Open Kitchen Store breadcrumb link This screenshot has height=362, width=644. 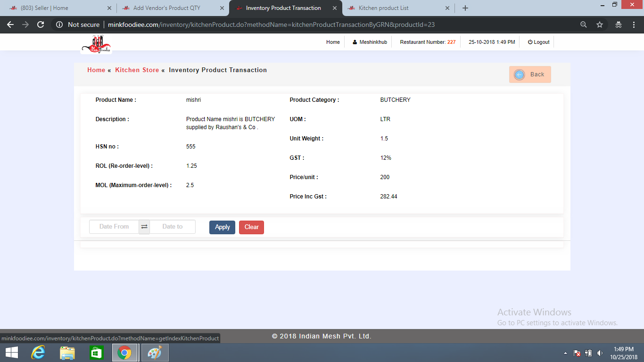point(137,70)
